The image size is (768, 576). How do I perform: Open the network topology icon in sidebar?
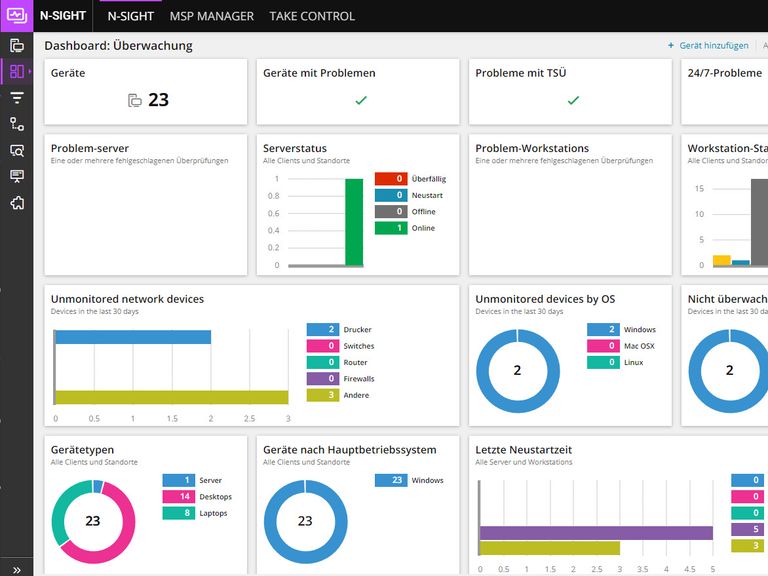(x=17, y=124)
